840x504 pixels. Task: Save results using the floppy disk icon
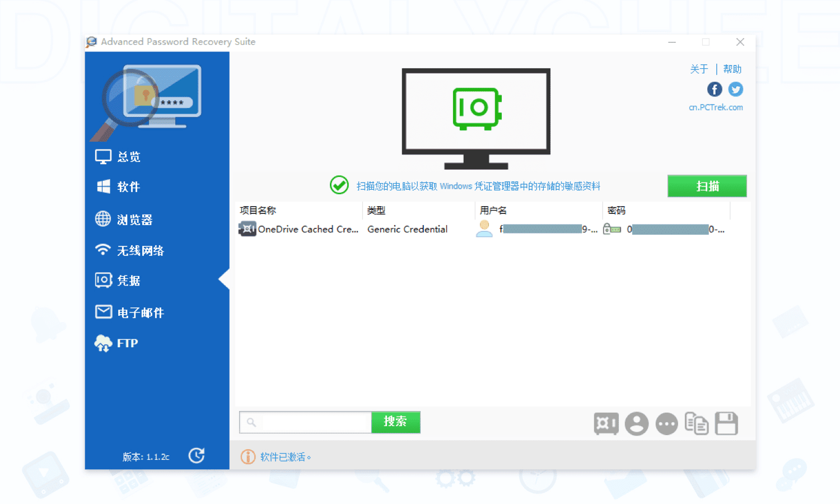(726, 423)
